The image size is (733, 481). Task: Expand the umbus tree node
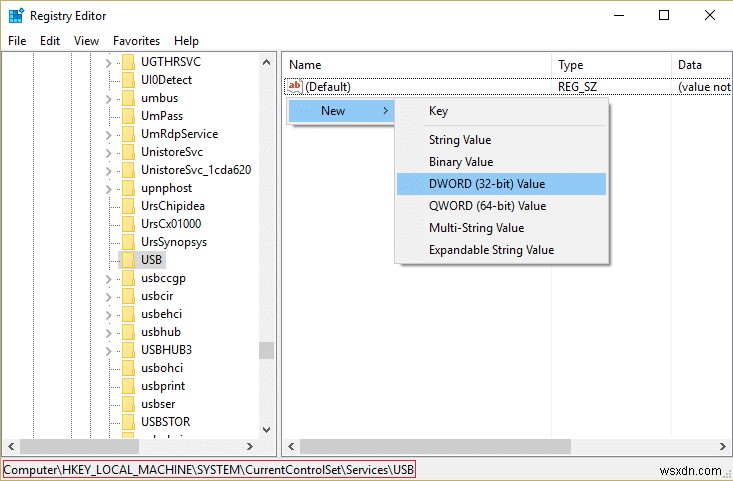pyautogui.click(x=108, y=99)
